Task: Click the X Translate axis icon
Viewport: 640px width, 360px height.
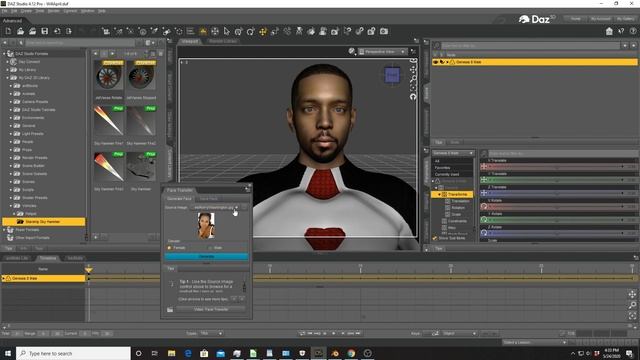Action: pyautogui.click(x=484, y=167)
